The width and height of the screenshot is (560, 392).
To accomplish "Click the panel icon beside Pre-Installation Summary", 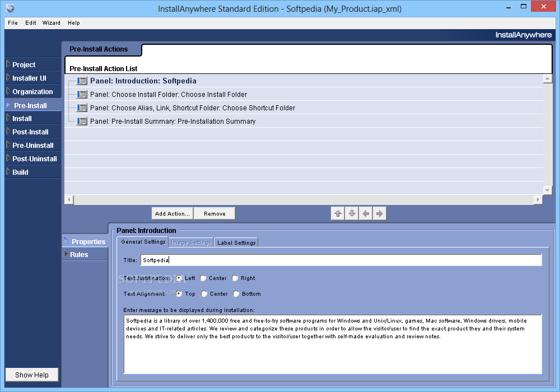I will click(82, 122).
